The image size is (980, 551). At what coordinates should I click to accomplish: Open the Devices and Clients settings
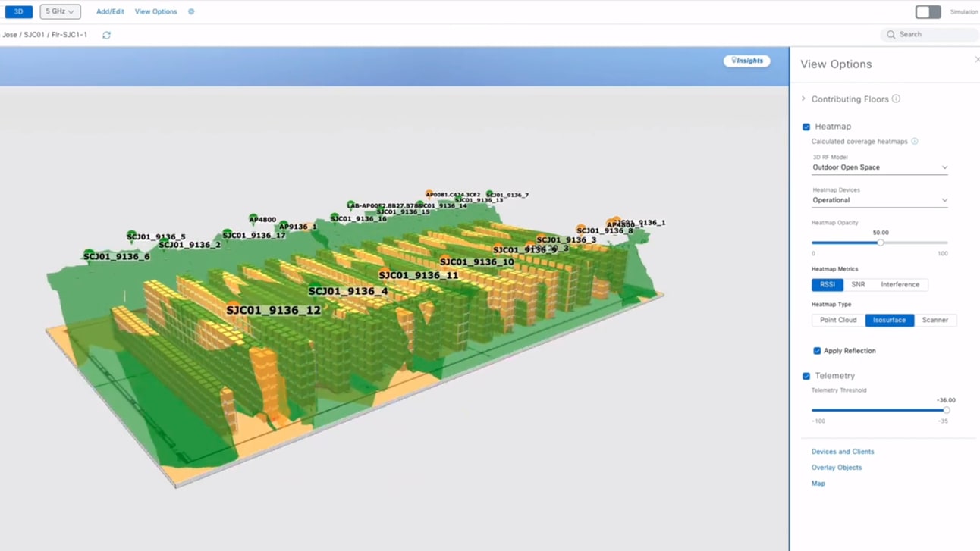(843, 451)
